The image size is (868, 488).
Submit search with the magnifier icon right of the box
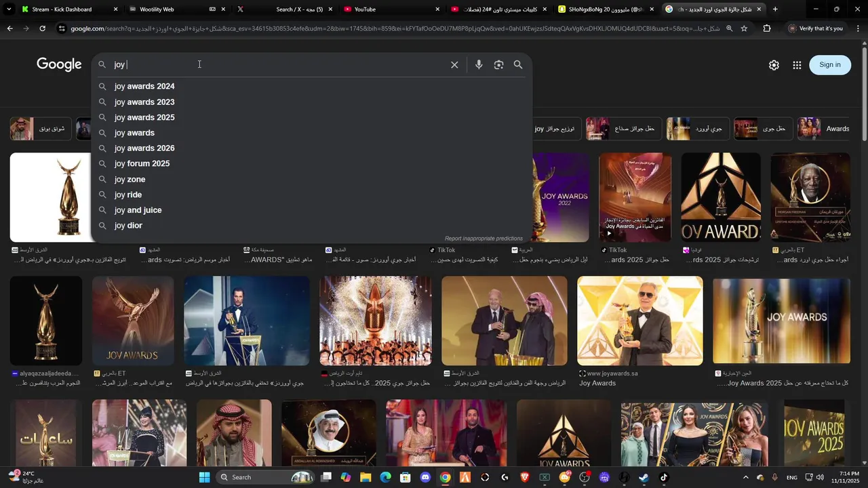[518, 65]
